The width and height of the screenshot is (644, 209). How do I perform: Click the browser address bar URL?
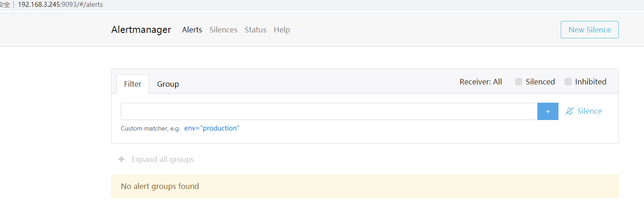click(x=60, y=5)
